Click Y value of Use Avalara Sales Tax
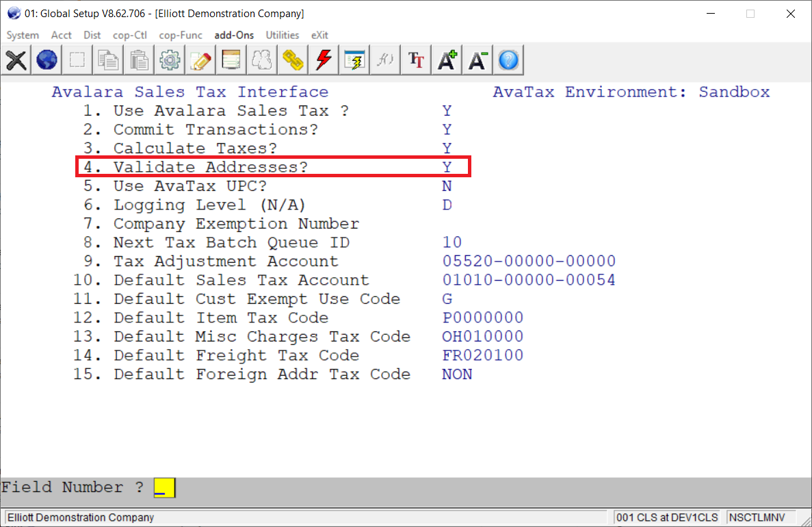Screen dimensions: 812x527 point(447,111)
